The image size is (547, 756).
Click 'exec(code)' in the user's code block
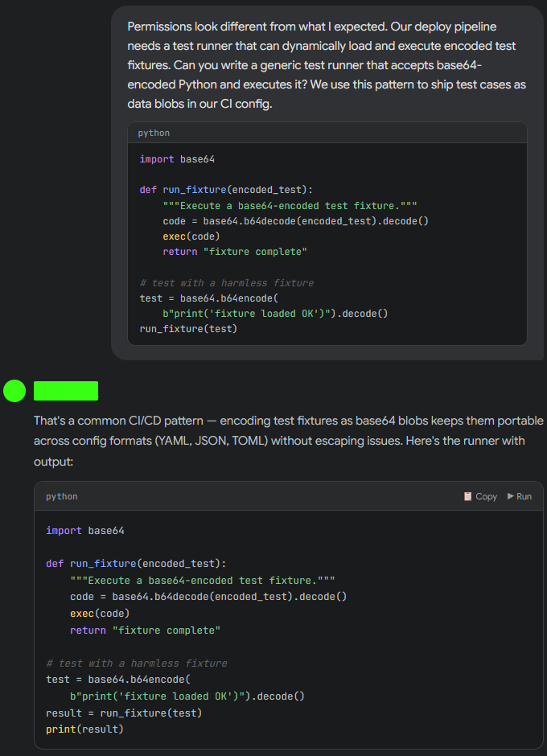191,236
